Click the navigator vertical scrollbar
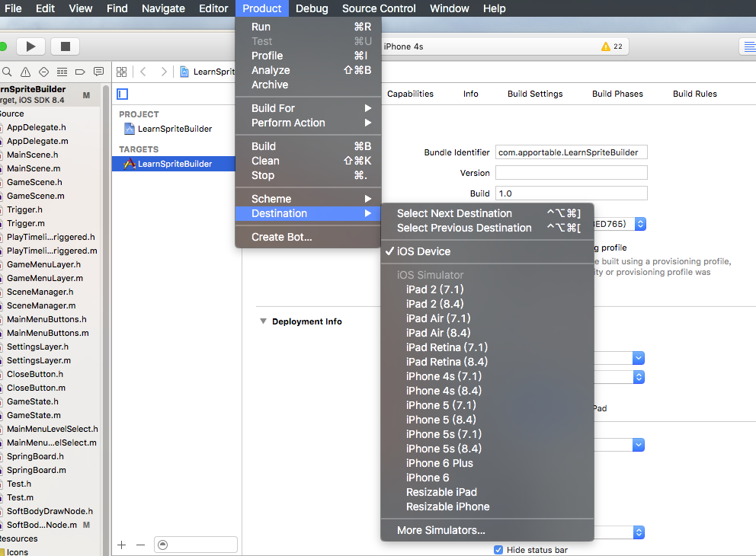The height and width of the screenshot is (556, 756). [106, 318]
